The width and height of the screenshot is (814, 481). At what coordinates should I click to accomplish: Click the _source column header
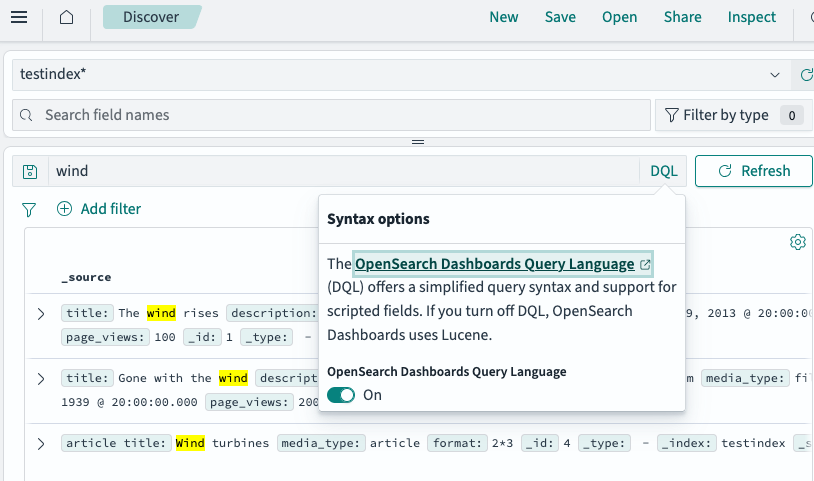[86, 278]
